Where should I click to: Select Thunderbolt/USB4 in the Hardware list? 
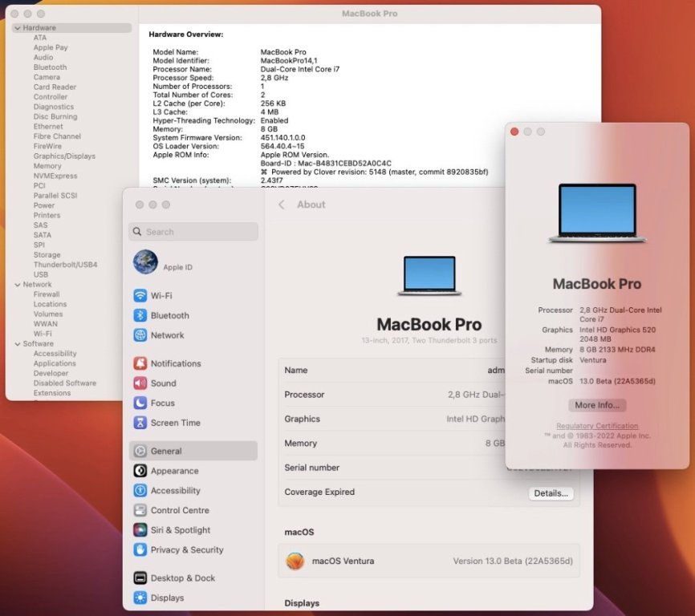[x=65, y=265]
